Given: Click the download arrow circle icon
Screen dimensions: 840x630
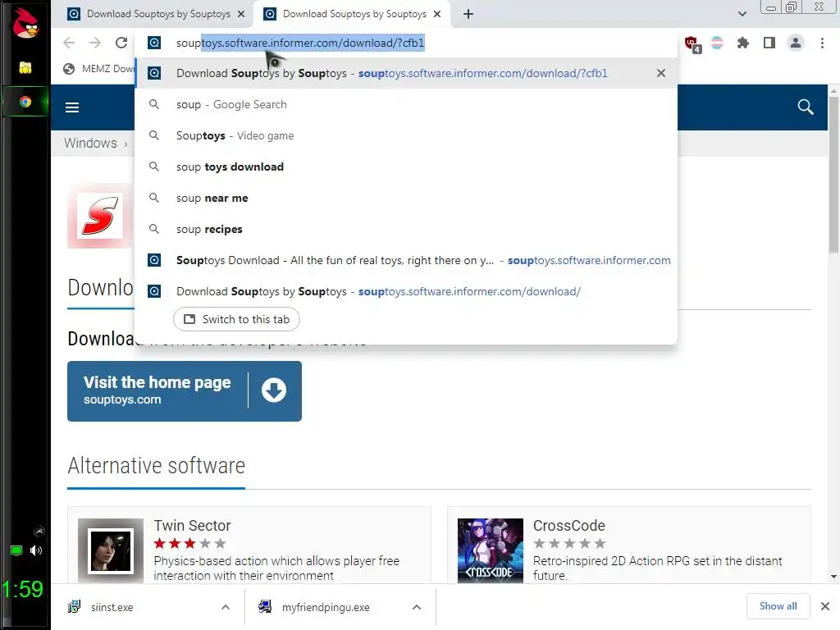Looking at the screenshot, I should (x=274, y=390).
